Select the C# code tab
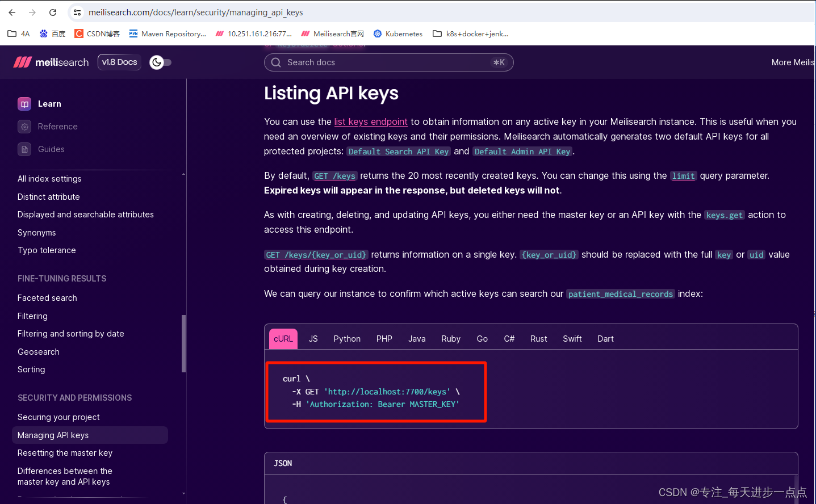This screenshot has height=504, width=816. pos(509,339)
